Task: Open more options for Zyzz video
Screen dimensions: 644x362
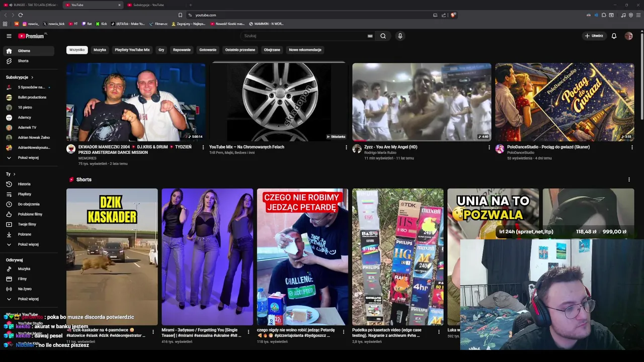Action: 489,147
